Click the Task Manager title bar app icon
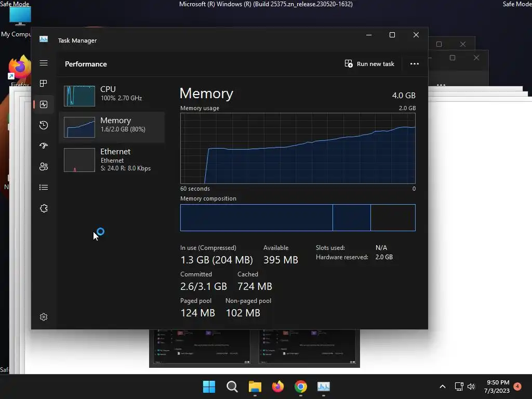Image resolution: width=532 pixels, height=399 pixels. click(44, 39)
